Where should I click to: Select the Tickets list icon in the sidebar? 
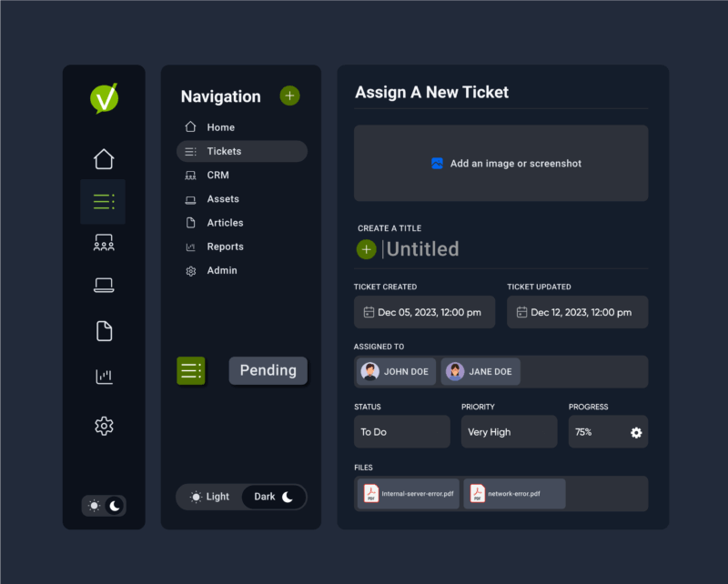pyautogui.click(x=103, y=201)
